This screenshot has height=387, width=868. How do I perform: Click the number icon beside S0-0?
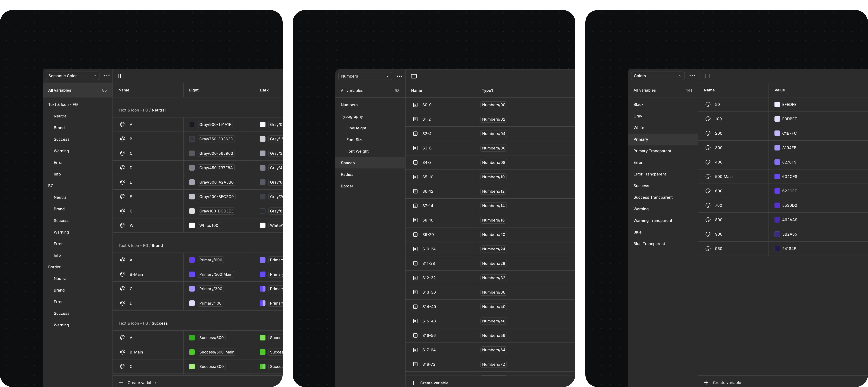415,105
